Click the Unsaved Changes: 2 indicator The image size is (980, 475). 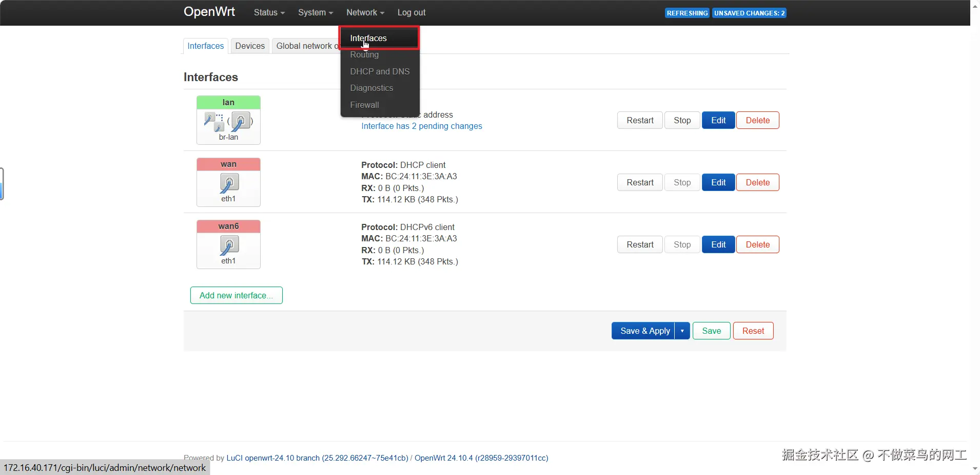(x=749, y=13)
